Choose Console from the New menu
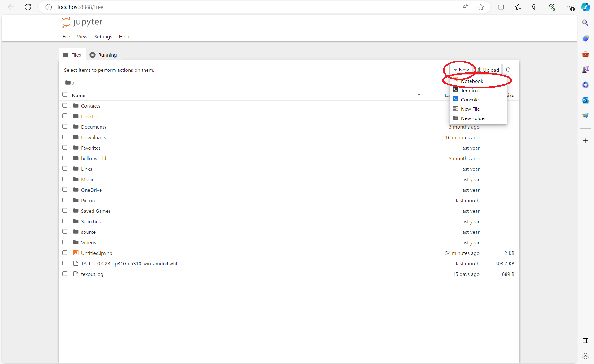This screenshot has width=594, height=364. (x=469, y=100)
